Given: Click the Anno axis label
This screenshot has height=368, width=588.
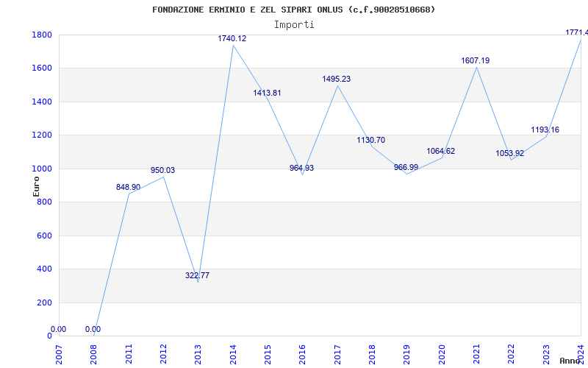Looking at the screenshot, I should 570,361.
